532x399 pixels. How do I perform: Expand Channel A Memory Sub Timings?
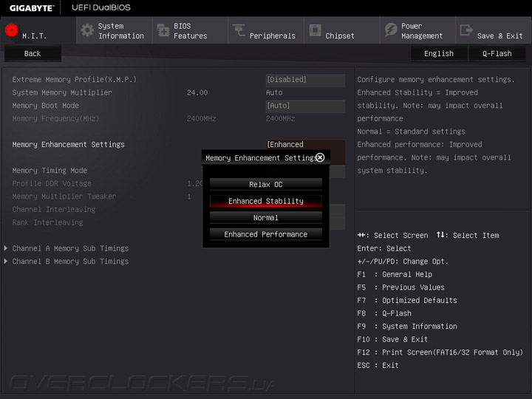click(x=70, y=248)
